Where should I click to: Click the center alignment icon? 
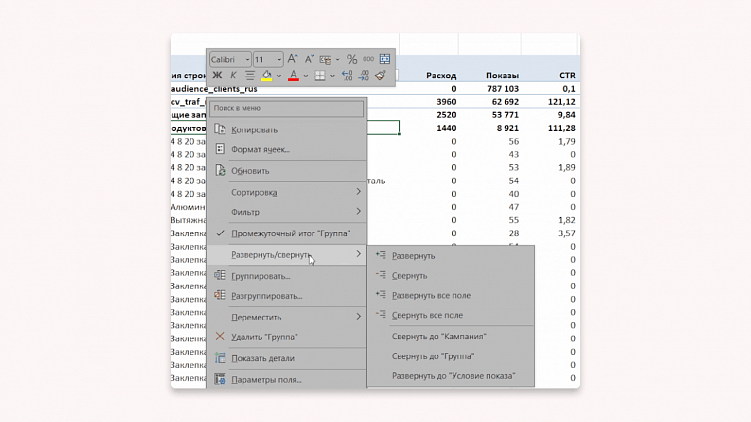pos(249,76)
